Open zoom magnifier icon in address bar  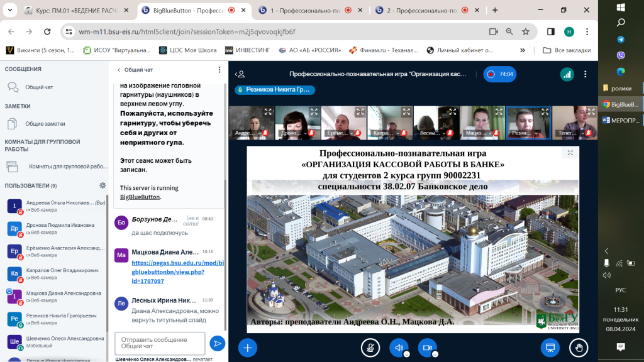pyautogui.click(x=509, y=31)
